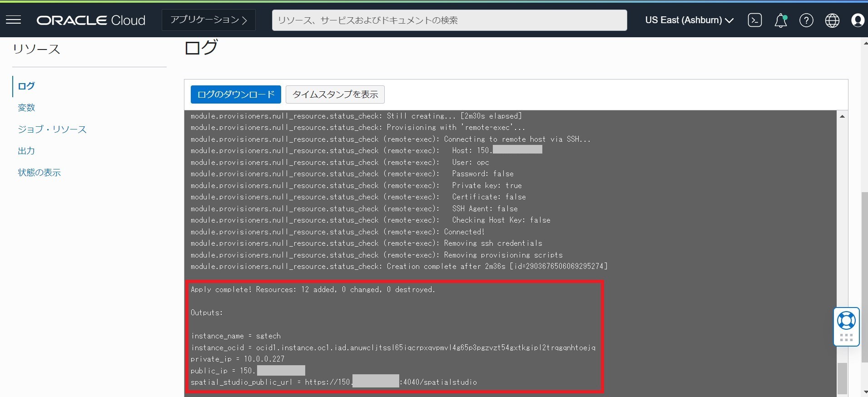
Task: Click the "Provisioning with 'remote-exec'" line
Action: coord(358,127)
